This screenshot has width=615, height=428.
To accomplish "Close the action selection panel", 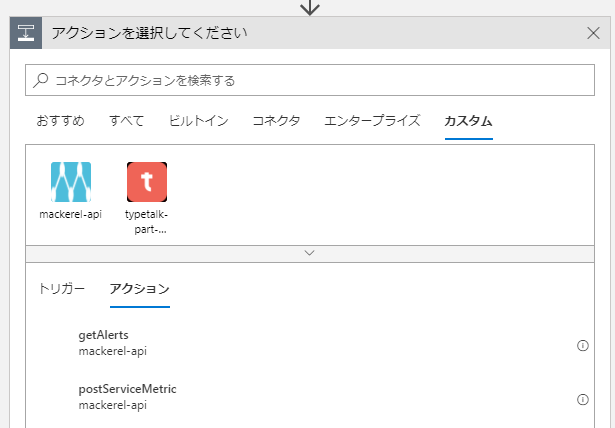I will (x=593, y=33).
